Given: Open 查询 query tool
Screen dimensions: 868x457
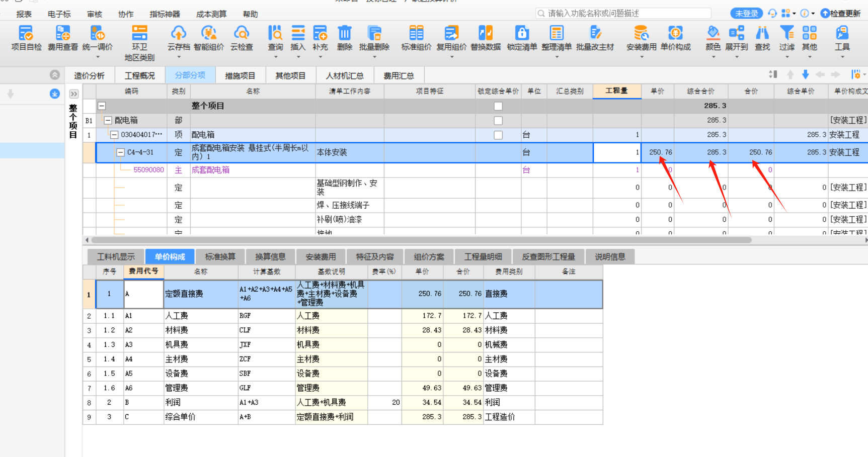Looking at the screenshot, I should (275, 39).
